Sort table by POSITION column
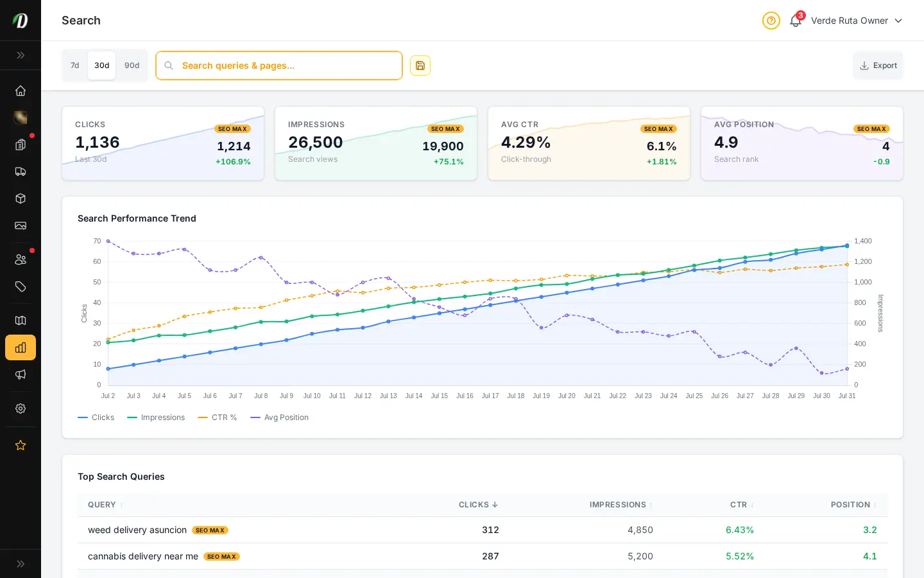The width and height of the screenshot is (924, 578). point(853,505)
